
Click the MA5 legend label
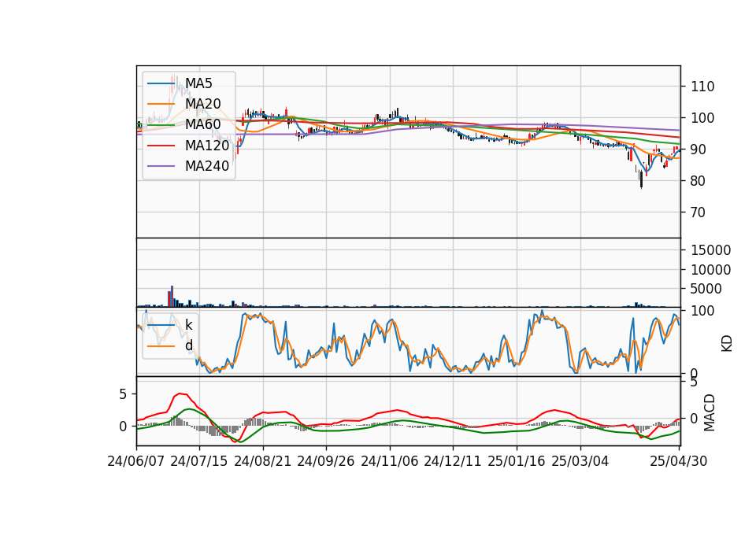tap(198, 83)
